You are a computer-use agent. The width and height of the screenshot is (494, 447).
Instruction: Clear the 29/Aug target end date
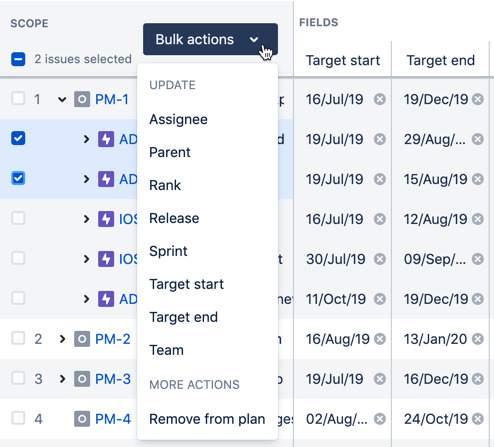tap(478, 139)
